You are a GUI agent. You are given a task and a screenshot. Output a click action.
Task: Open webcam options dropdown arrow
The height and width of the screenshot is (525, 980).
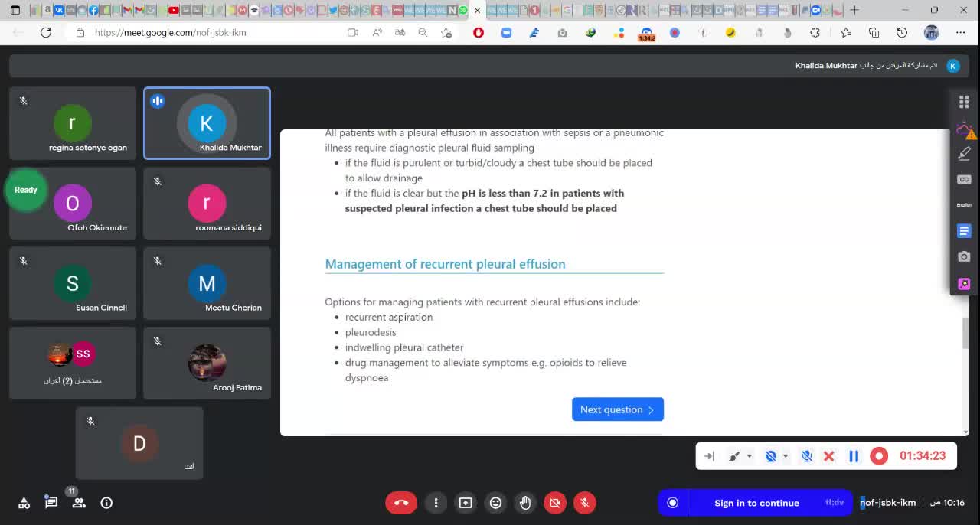tap(786, 456)
